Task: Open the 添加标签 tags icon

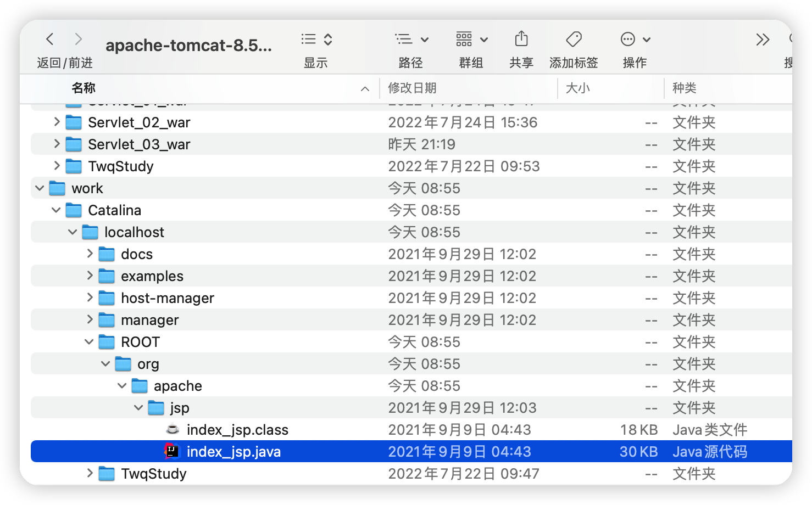Action: tap(574, 39)
